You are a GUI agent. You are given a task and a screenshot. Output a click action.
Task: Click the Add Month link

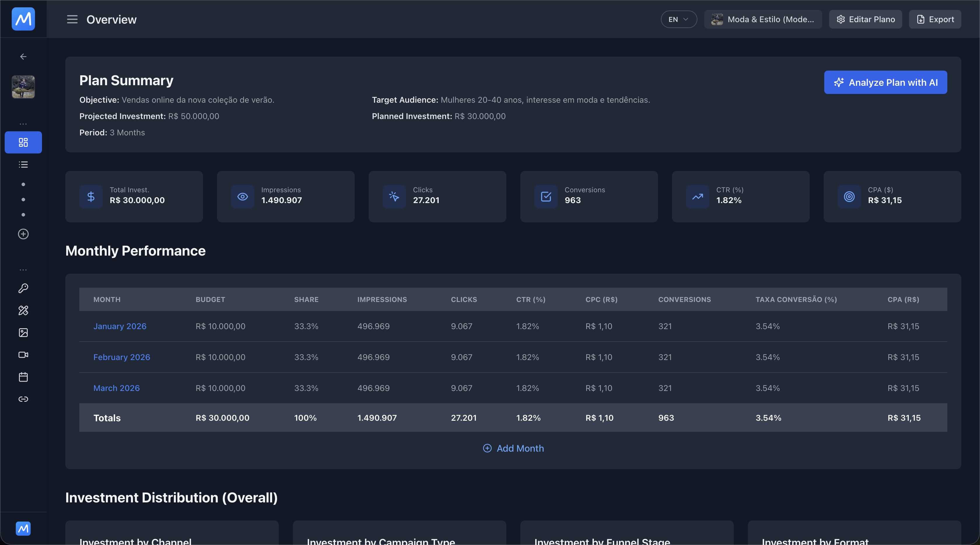pyautogui.click(x=513, y=448)
